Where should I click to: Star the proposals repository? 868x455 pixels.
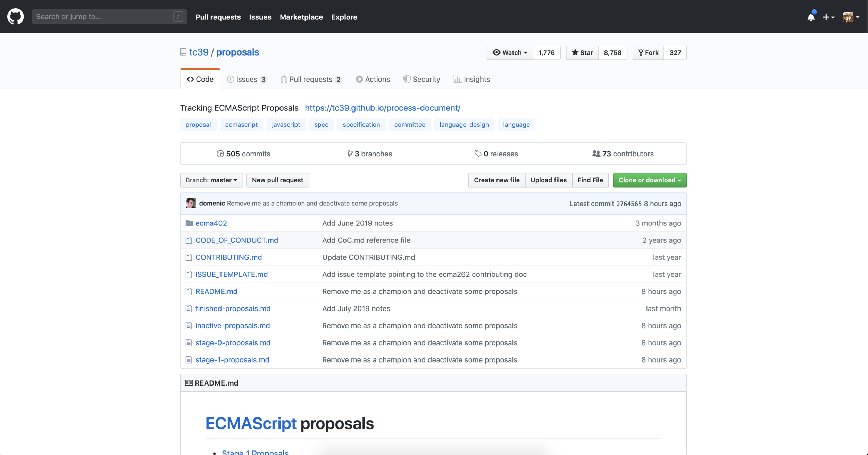tap(582, 52)
